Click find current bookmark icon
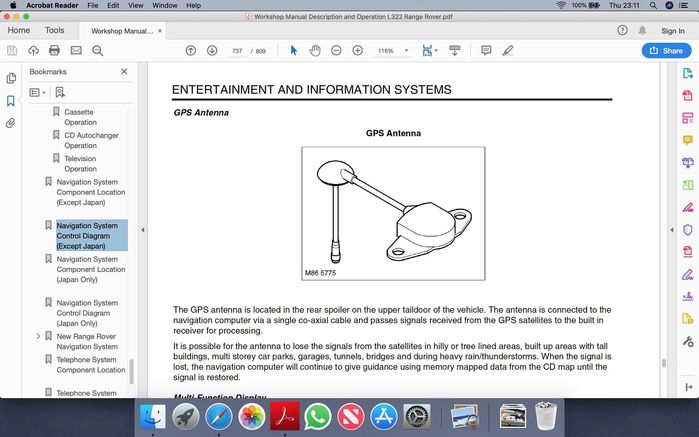The width and height of the screenshot is (699, 437). 60,92
